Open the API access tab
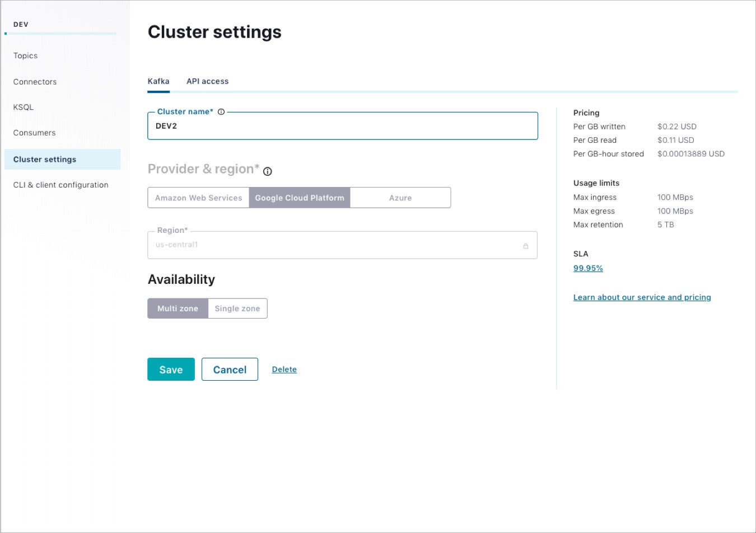756x533 pixels. click(208, 81)
